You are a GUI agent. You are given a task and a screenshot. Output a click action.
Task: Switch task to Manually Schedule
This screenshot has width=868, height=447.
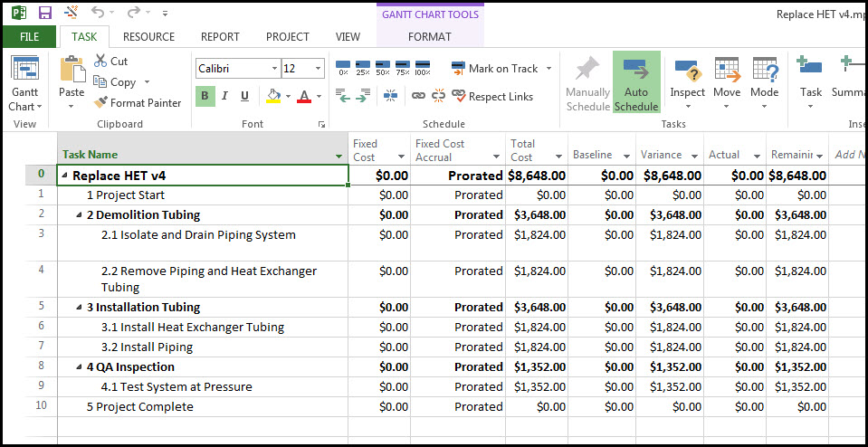click(588, 83)
